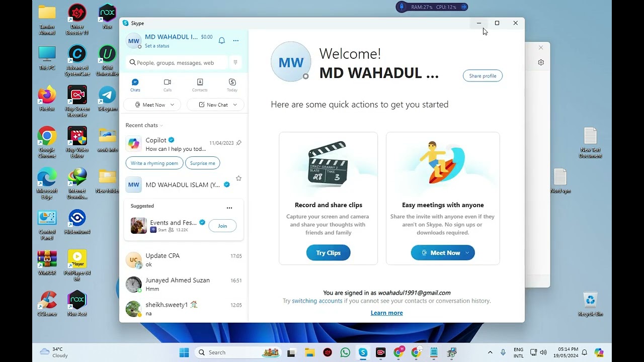Show hidden system tray icons chevron
Image resolution: width=644 pixels, height=362 pixels.
490,352
